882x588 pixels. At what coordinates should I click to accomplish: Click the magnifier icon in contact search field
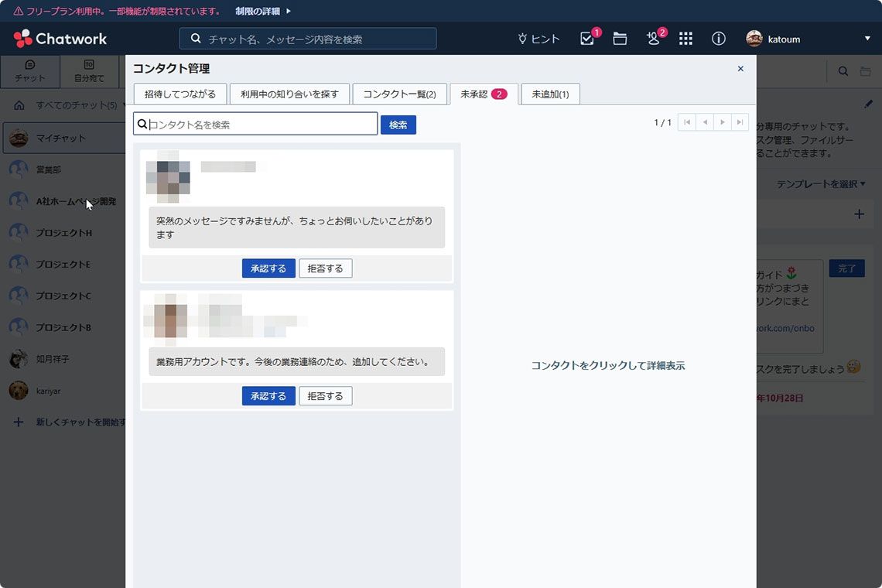[142, 123]
